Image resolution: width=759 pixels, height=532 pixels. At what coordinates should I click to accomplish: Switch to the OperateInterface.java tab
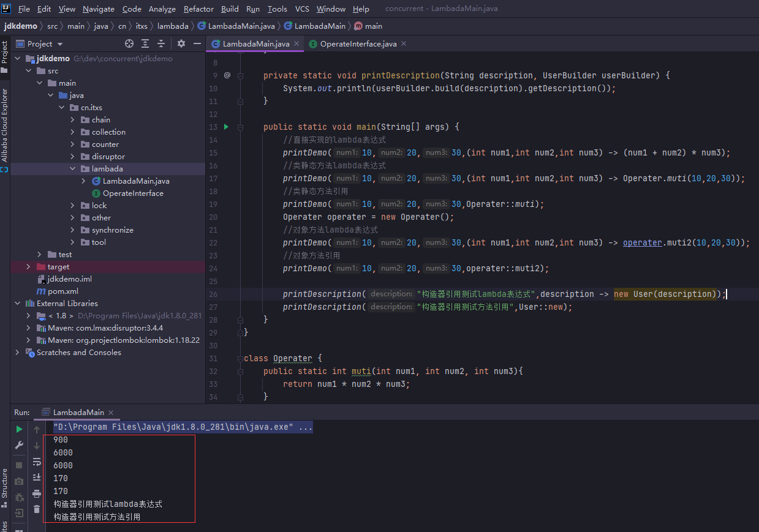pos(358,44)
